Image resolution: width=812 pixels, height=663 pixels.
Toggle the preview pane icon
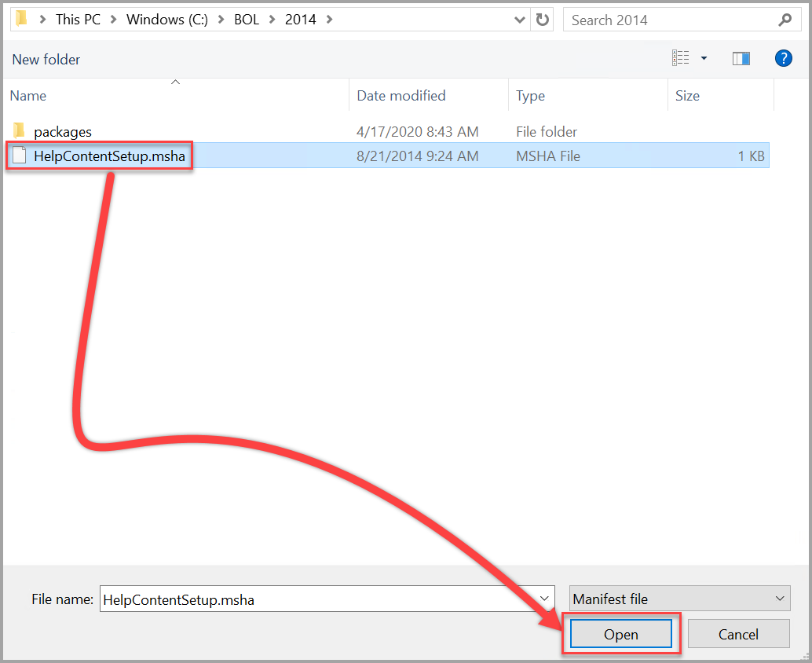(x=741, y=57)
